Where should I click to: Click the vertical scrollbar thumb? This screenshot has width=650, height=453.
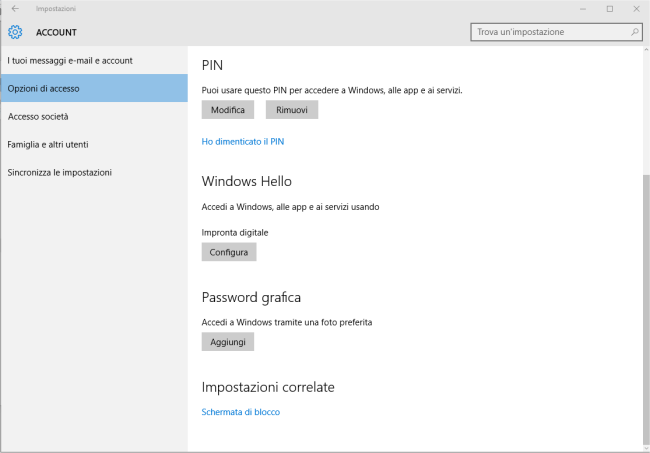(646, 309)
